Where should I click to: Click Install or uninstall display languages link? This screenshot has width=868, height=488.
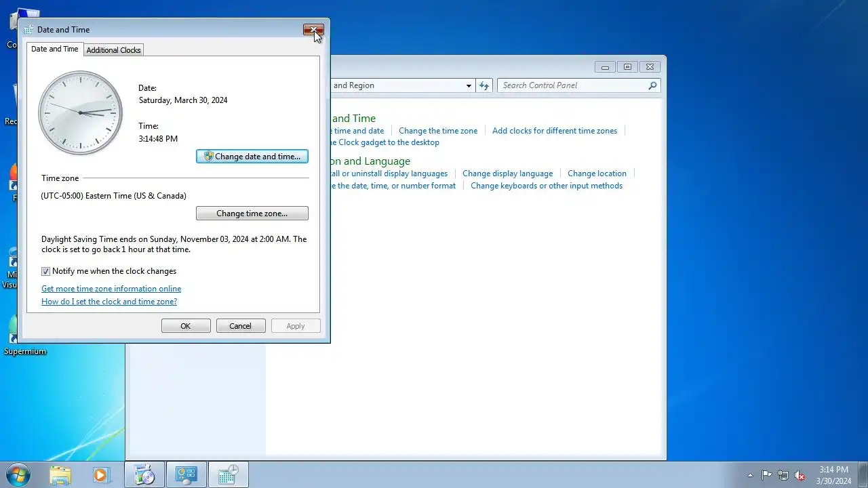tap(389, 174)
